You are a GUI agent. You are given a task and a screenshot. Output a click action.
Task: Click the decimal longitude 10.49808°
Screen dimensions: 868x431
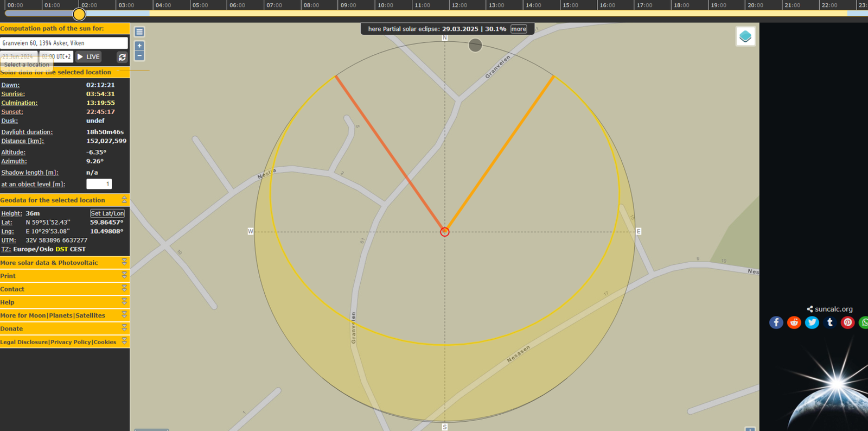107,231
